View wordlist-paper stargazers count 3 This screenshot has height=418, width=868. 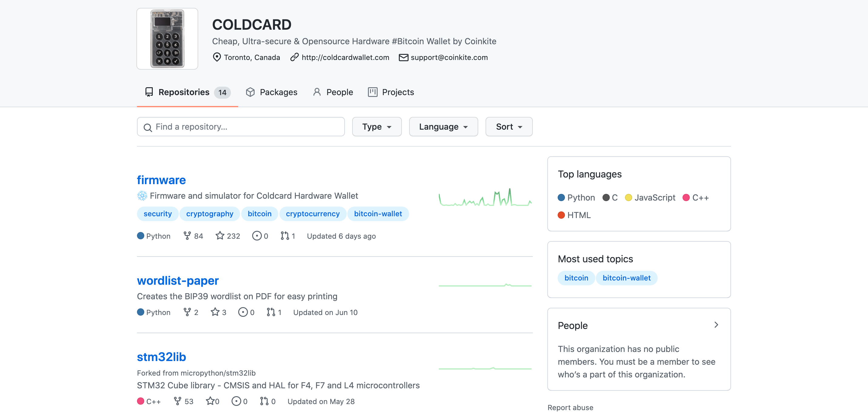point(218,312)
